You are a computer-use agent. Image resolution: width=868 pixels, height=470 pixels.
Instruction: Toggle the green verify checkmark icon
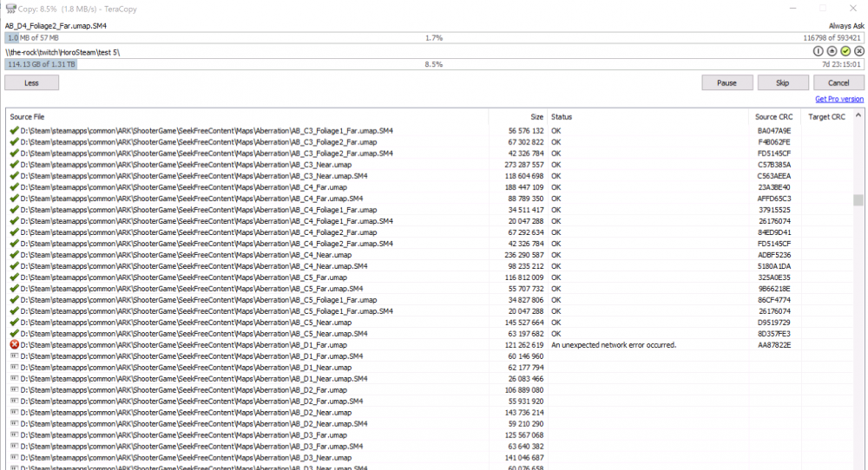pos(845,51)
